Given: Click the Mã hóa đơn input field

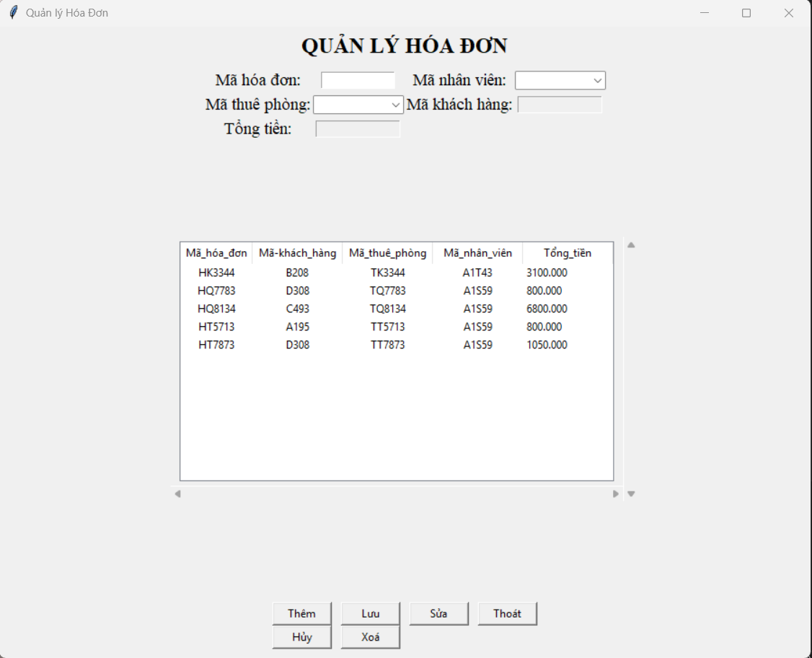Looking at the screenshot, I should 358,80.
